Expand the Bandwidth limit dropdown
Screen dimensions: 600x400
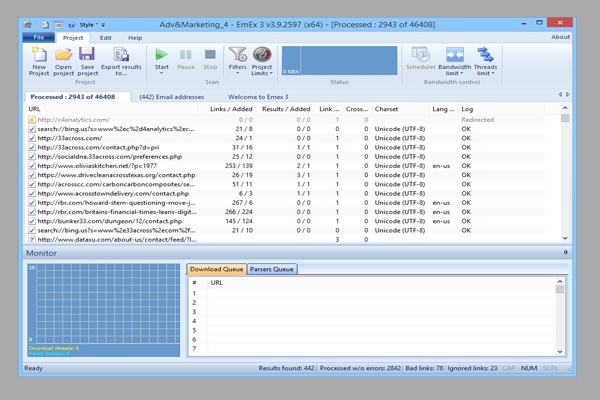tap(456, 73)
